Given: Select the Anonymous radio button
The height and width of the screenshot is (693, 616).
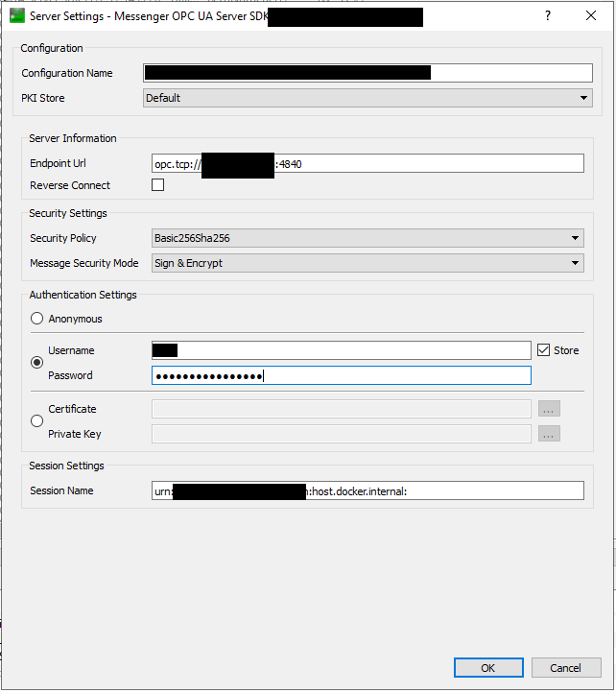Looking at the screenshot, I should [36, 319].
